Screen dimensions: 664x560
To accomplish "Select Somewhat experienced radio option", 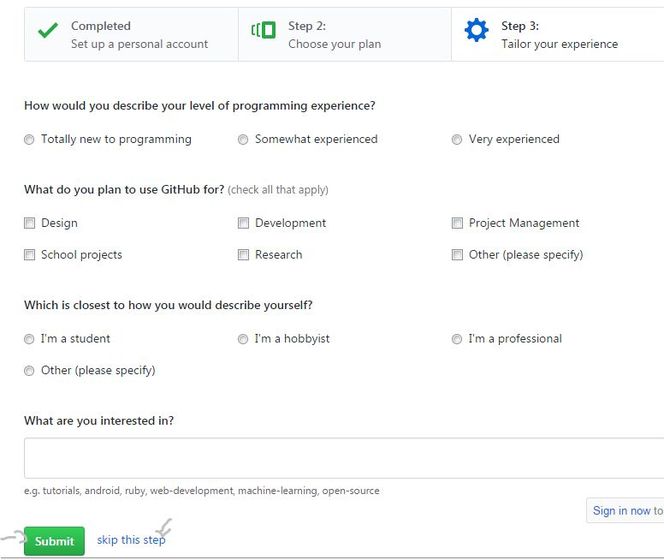I will 243,139.
